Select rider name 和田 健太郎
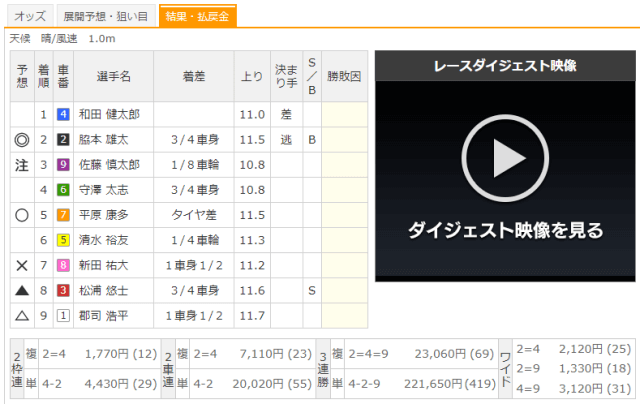The image size is (640, 404). 109,114
